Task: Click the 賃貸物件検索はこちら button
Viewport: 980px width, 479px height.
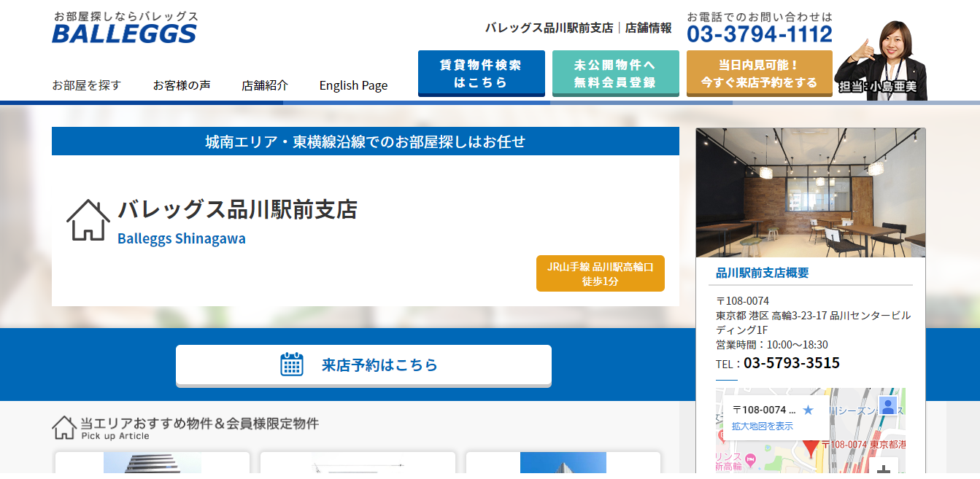Action: click(482, 73)
